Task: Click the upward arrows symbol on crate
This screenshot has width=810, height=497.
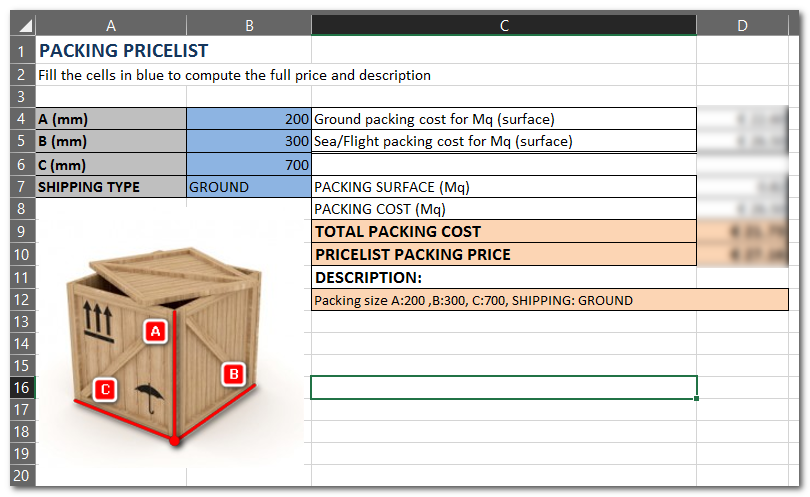Action: [x=98, y=322]
